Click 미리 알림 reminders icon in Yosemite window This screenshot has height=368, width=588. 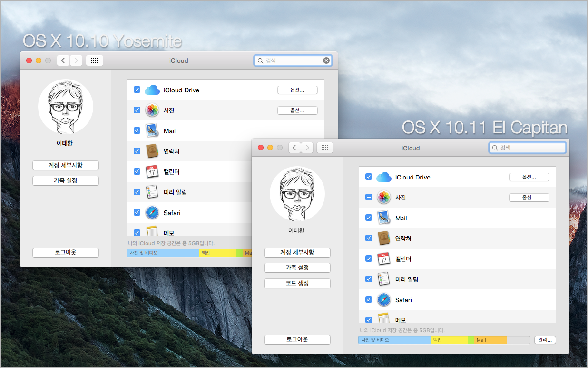coord(152,192)
